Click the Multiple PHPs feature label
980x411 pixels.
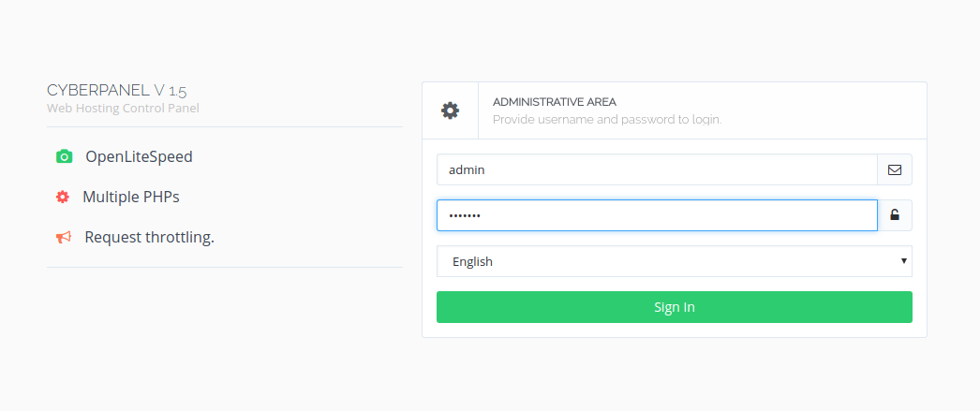(130, 197)
